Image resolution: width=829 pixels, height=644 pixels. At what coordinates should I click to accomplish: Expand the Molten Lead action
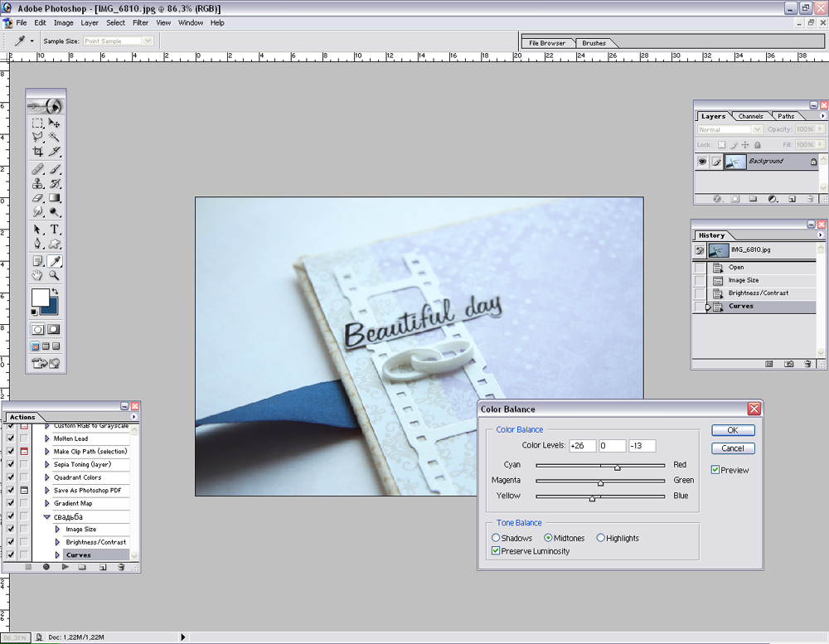pyautogui.click(x=47, y=438)
